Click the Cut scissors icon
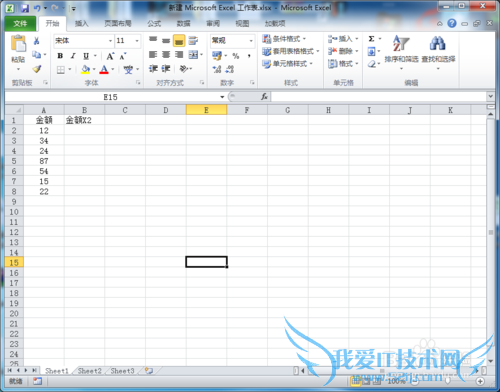The image size is (500, 392). (36, 41)
